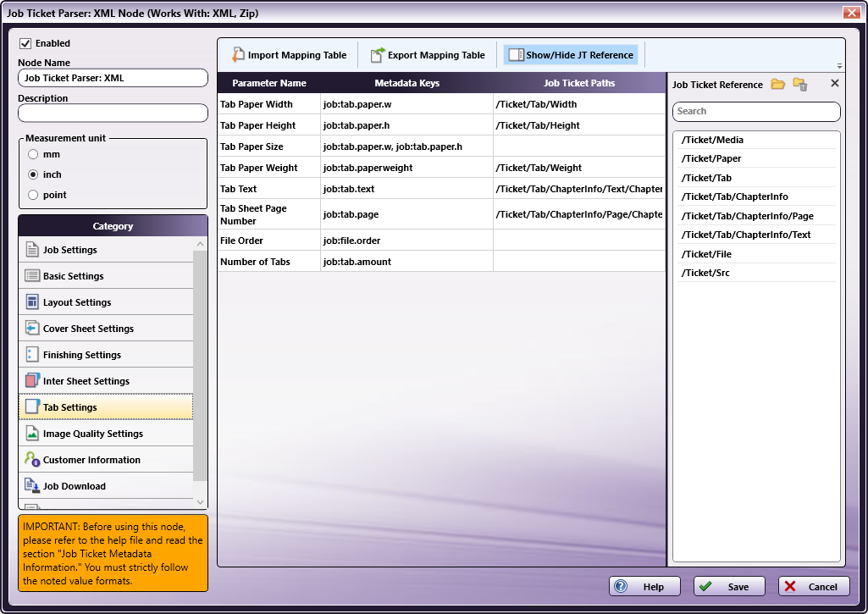Click the Export Mapping Table icon

(x=378, y=55)
